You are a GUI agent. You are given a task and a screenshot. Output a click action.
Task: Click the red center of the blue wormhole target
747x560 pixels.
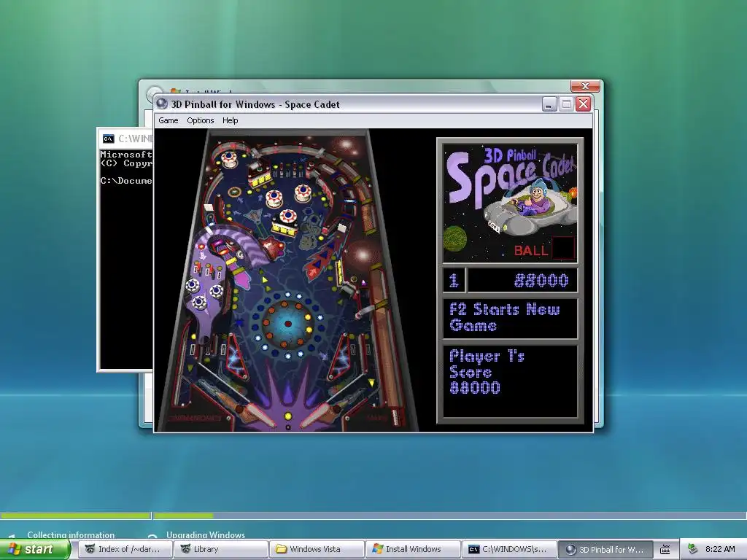click(287, 324)
